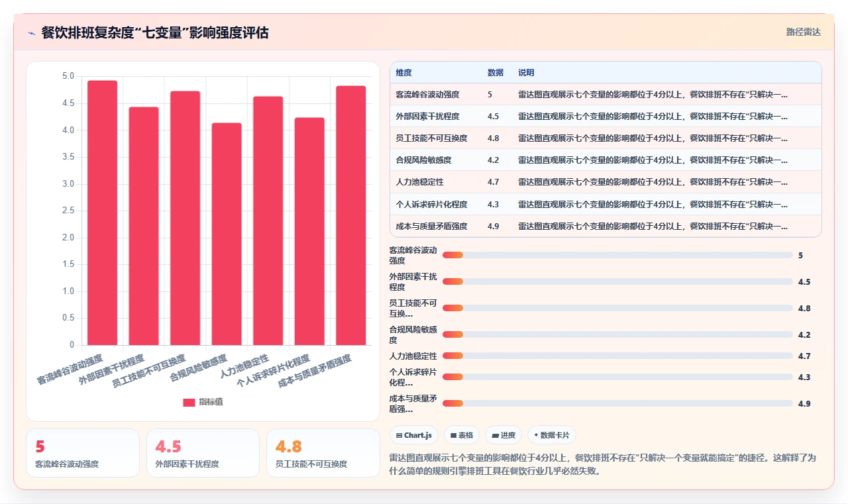848x504 pixels.
Task: Click the summary paragraph starting 雷达图直观展示
Action: [x=604, y=465]
